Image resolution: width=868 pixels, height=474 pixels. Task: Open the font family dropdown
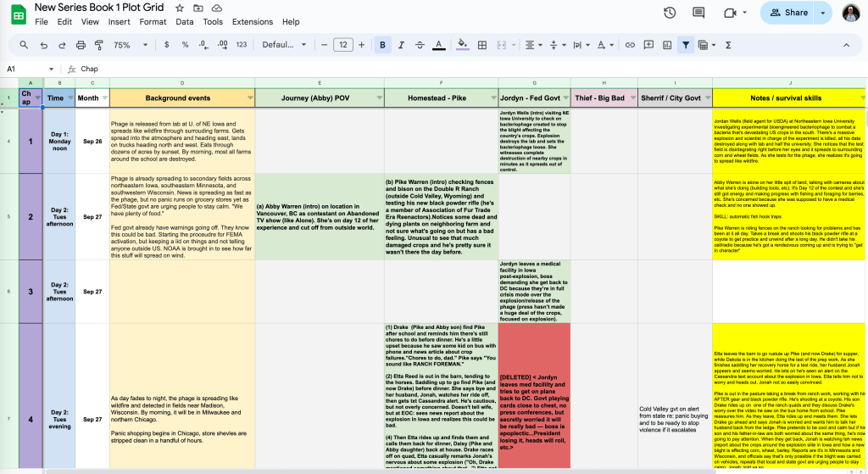pyautogui.click(x=282, y=45)
